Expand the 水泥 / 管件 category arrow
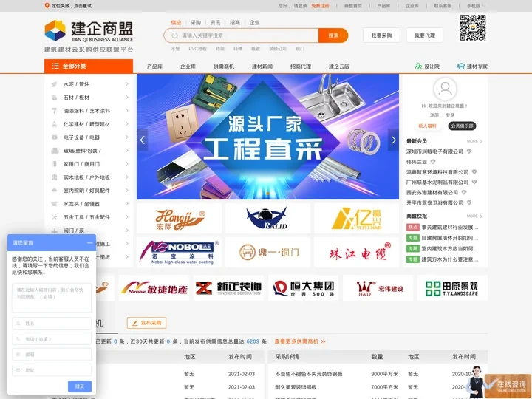 [x=127, y=83]
